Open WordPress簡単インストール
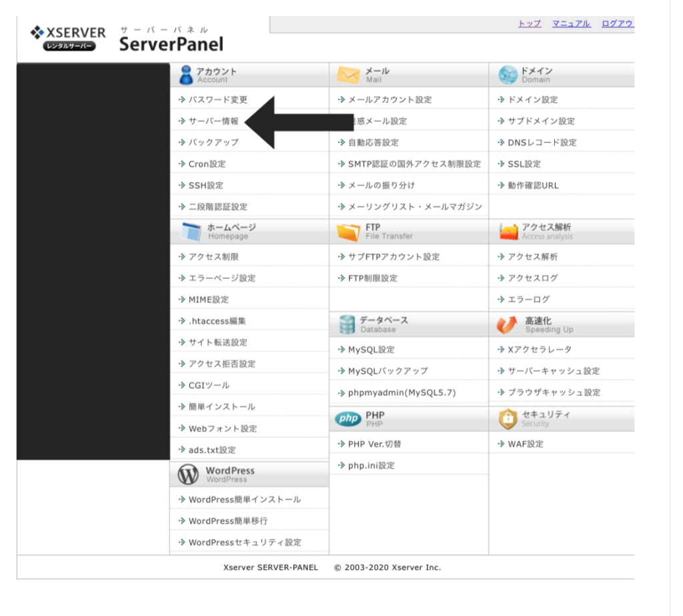Screen dimensions: 683x616 (x=244, y=500)
